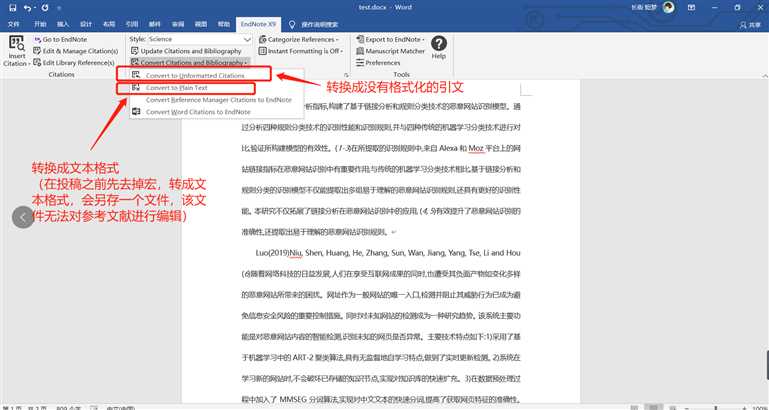
Task: Select the EndNote X9 ribbon tab
Action: tap(258, 24)
